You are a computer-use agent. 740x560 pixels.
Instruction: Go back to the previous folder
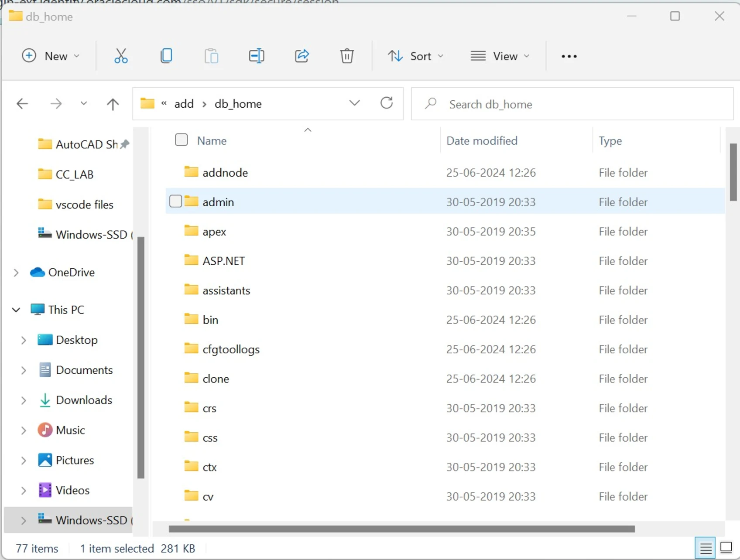(x=22, y=103)
